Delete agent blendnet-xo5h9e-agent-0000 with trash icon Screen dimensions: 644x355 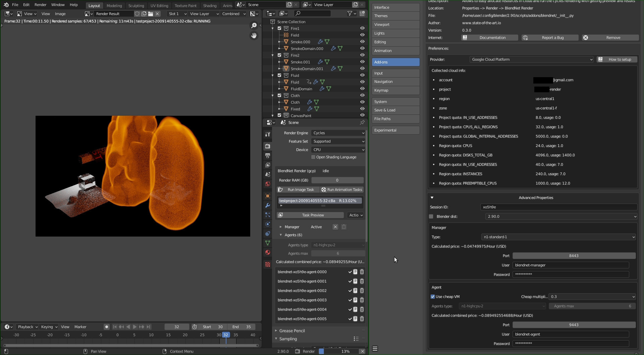pyautogui.click(x=362, y=272)
